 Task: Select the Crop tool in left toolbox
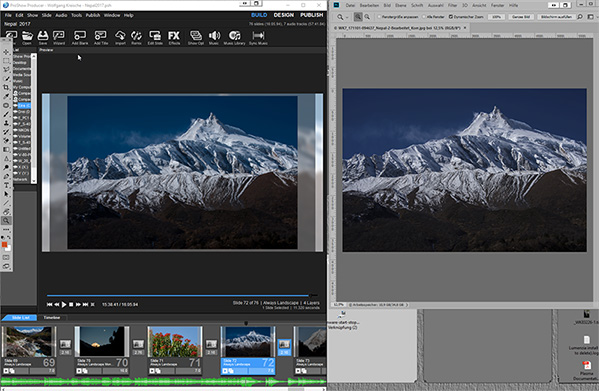point(6,87)
